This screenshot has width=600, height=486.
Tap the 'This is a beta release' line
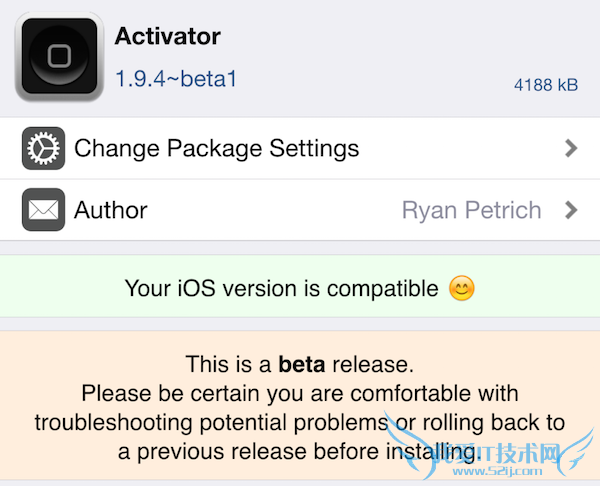point(299,363)
